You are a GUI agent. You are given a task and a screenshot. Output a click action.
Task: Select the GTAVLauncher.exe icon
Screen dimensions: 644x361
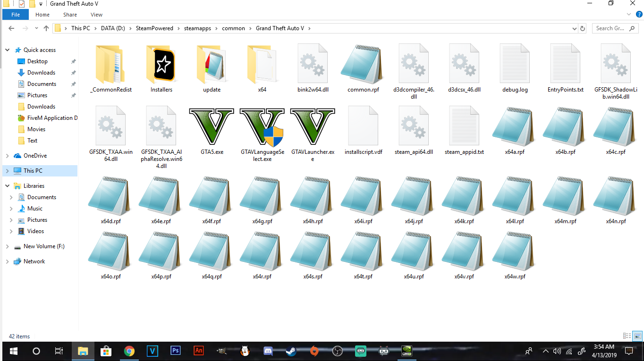point(313,126)
